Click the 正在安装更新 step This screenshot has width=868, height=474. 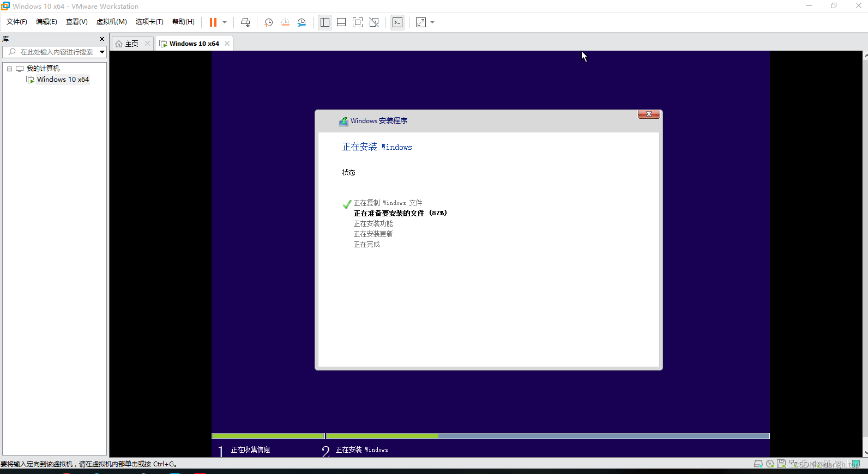[373, 234]
